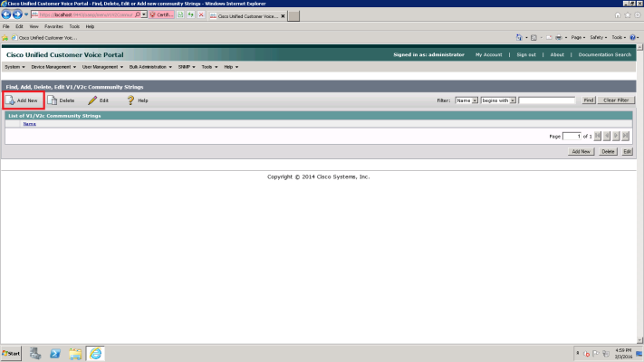The image size is (644, 362).
Task: Expand the System menu
Action: 14,67
